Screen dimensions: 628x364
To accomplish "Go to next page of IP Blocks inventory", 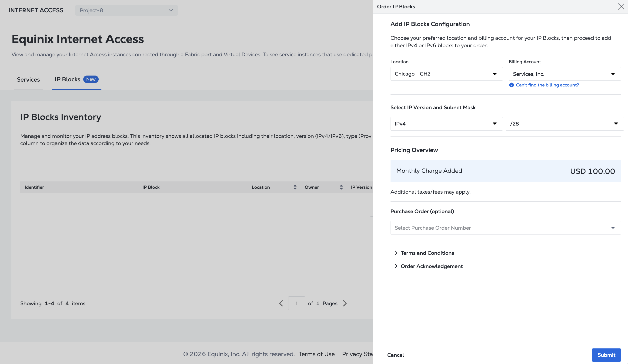I will [x=345, y=303].
